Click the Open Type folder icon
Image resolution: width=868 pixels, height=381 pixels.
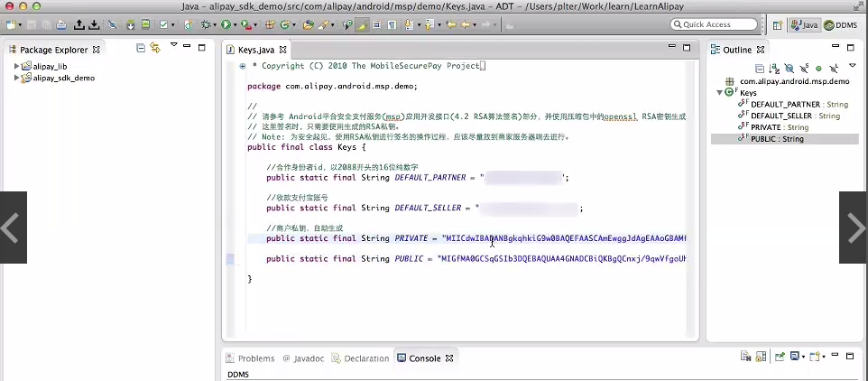click(309, 24)
